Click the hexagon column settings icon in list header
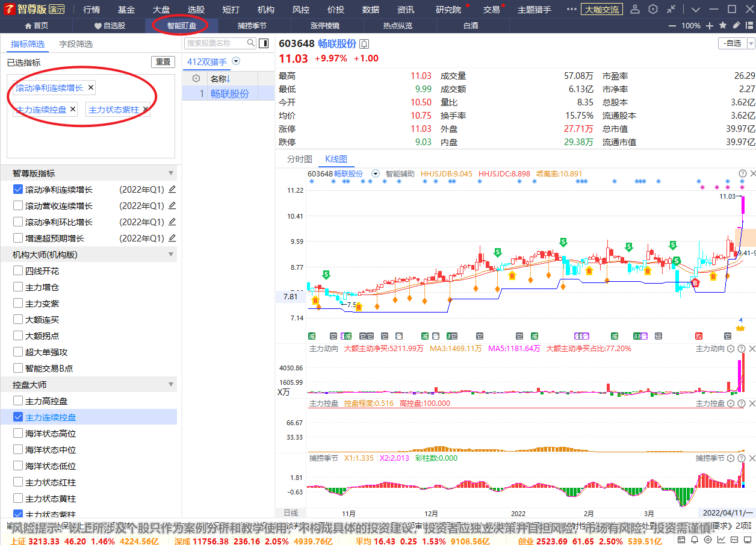Screen dimensions: 756x545 196,78
